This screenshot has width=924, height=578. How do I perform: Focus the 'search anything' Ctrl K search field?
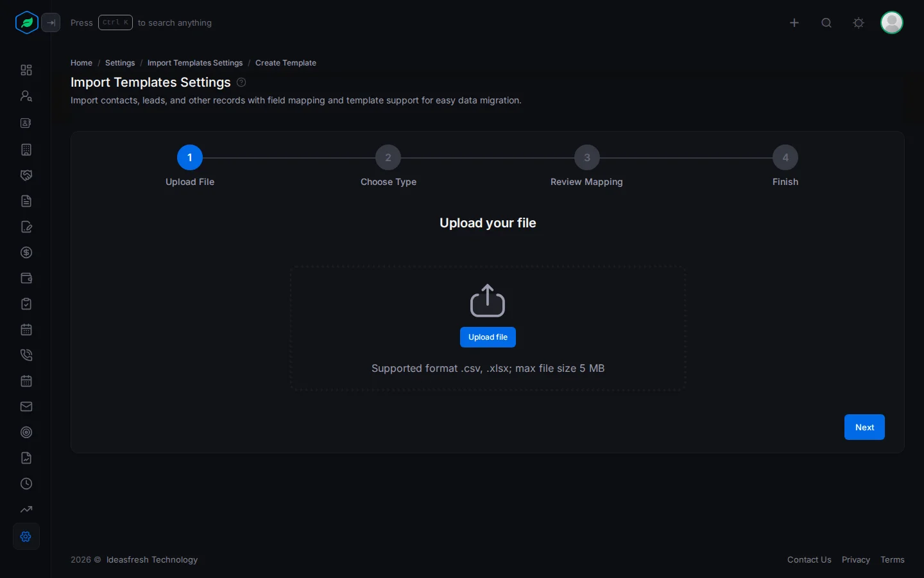point(141,22)
